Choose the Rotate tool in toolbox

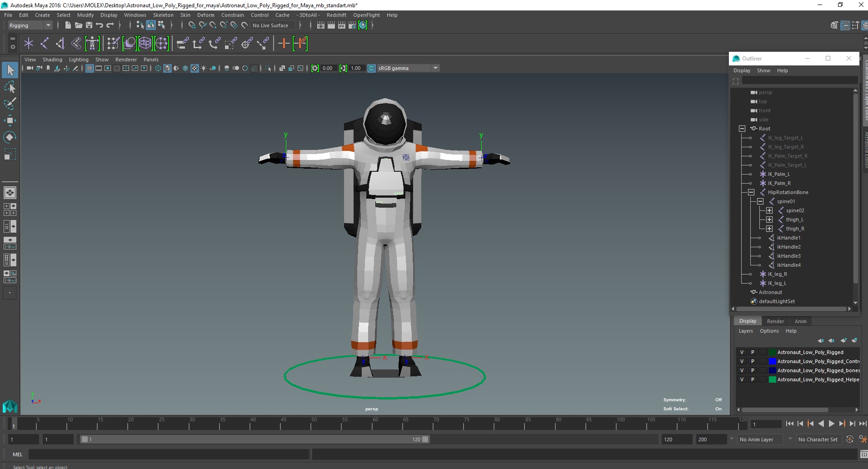[10, 137]
